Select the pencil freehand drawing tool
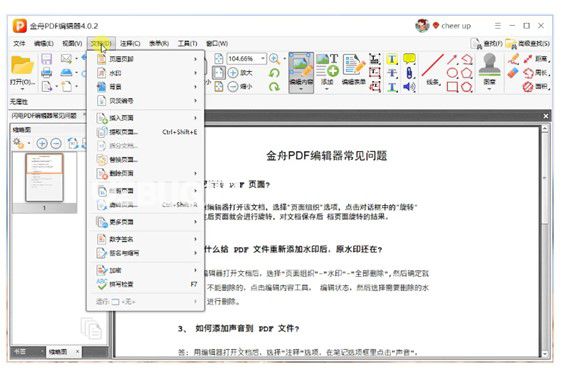Image resolution: width=564 pixels, height=368 pixels. point(514,59)
